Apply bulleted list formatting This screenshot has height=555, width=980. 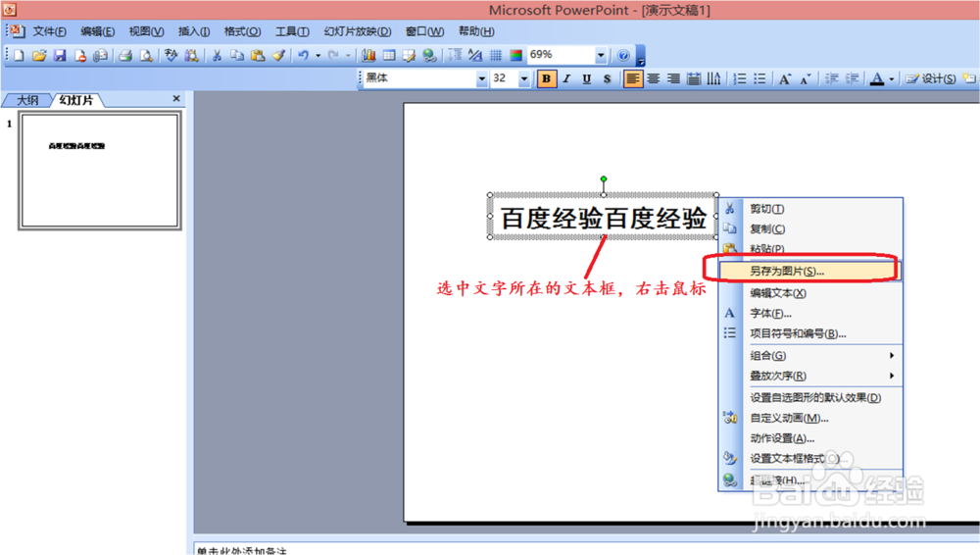[x=759, y=78]
